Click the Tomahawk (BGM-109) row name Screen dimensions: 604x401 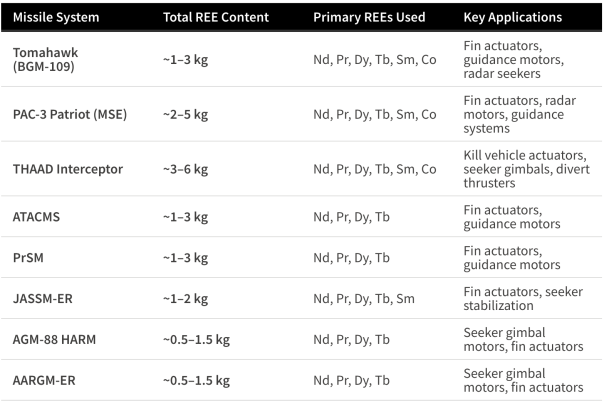coord(45,59)
